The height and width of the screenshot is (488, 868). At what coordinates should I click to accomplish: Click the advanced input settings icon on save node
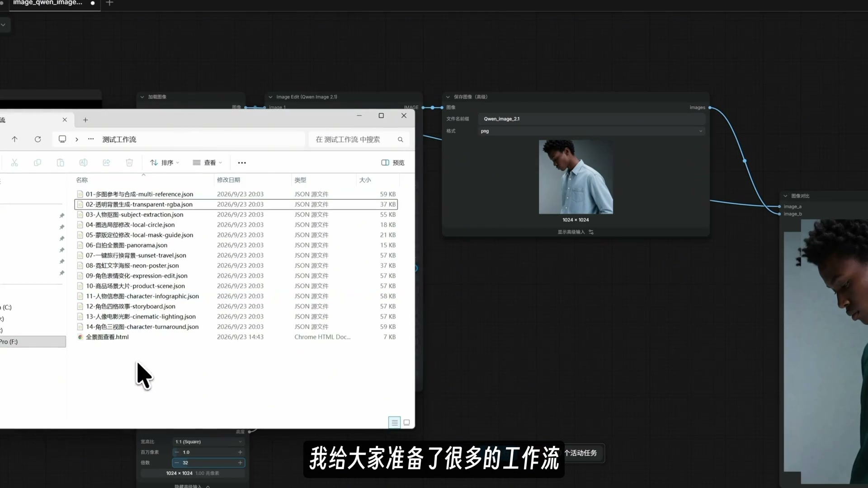(591, 232)
